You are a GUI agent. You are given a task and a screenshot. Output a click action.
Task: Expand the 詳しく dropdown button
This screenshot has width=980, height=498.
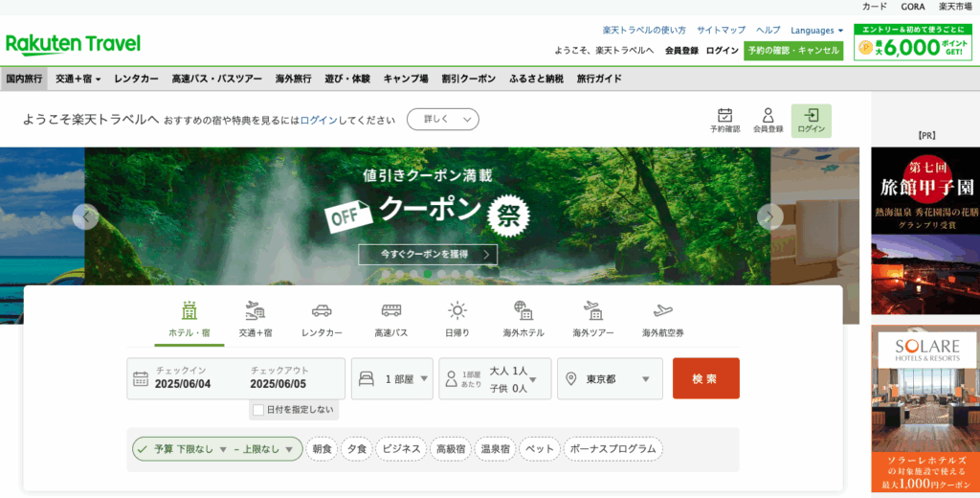[443, 119]
